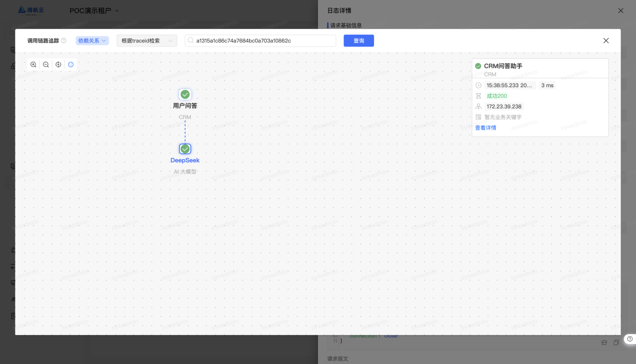Open the 根据traceid检索 dropdown
Screen dimensions: 636x364
click(147, 41)
